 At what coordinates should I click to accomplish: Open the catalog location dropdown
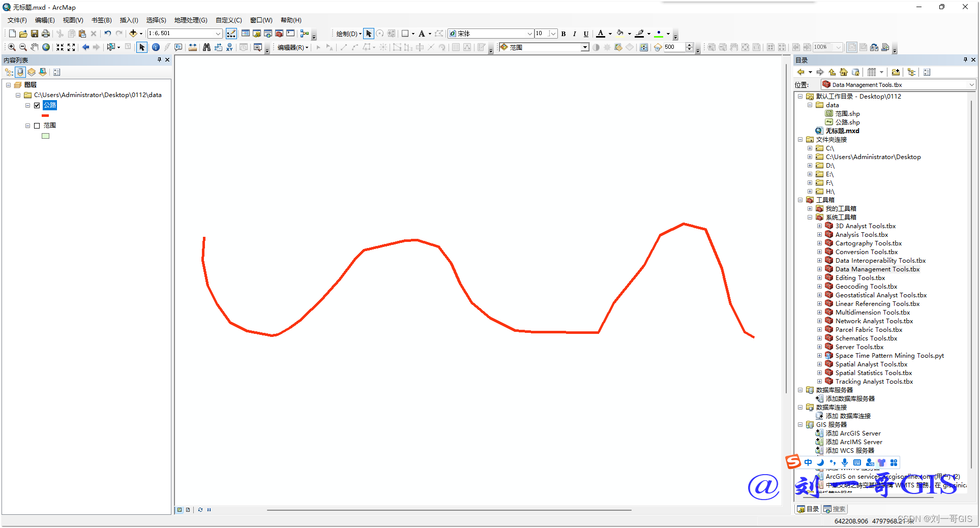click(971, 85)
